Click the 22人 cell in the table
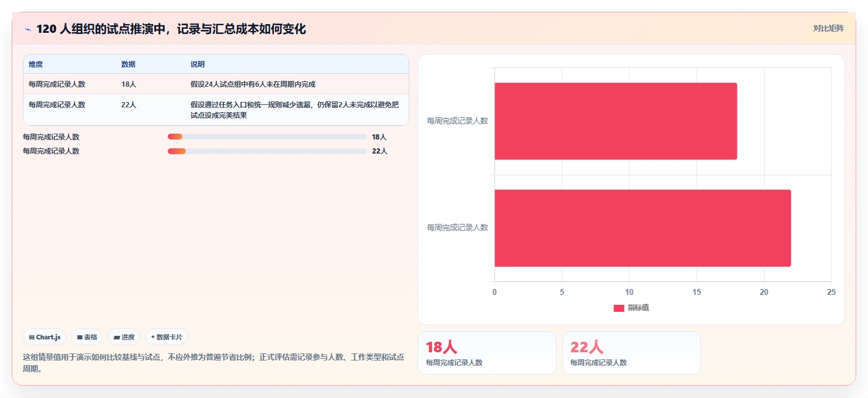 [128, 105]
